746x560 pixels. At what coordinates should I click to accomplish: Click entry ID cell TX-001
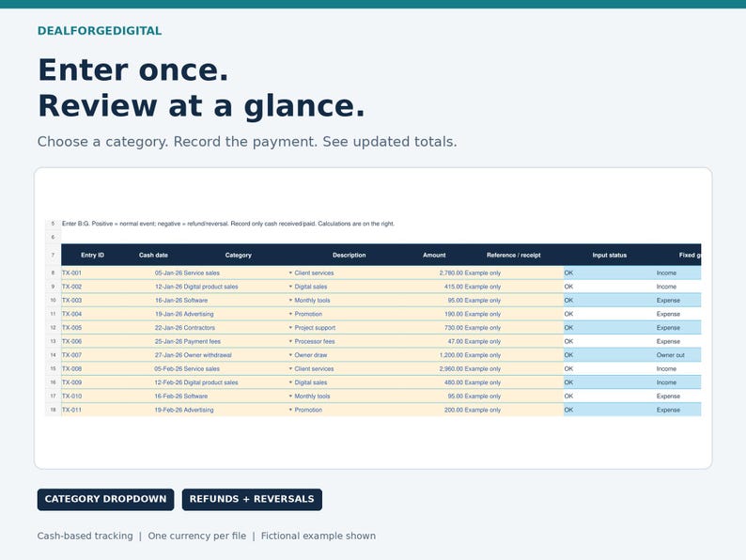[x=71, y=273]
